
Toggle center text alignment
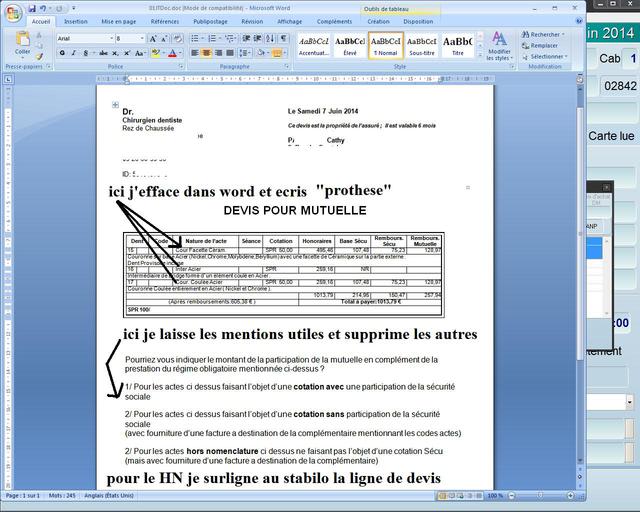pyautogui.click(x=207, y=53)
